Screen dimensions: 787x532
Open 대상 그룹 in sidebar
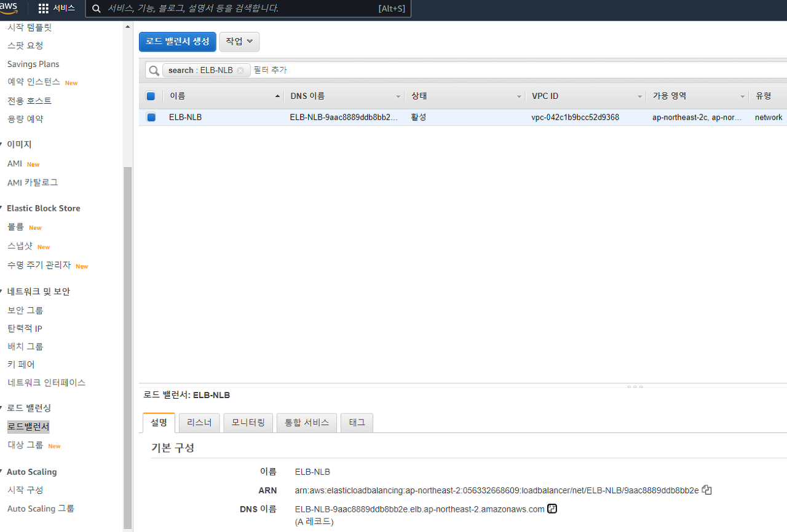[25, 445]
